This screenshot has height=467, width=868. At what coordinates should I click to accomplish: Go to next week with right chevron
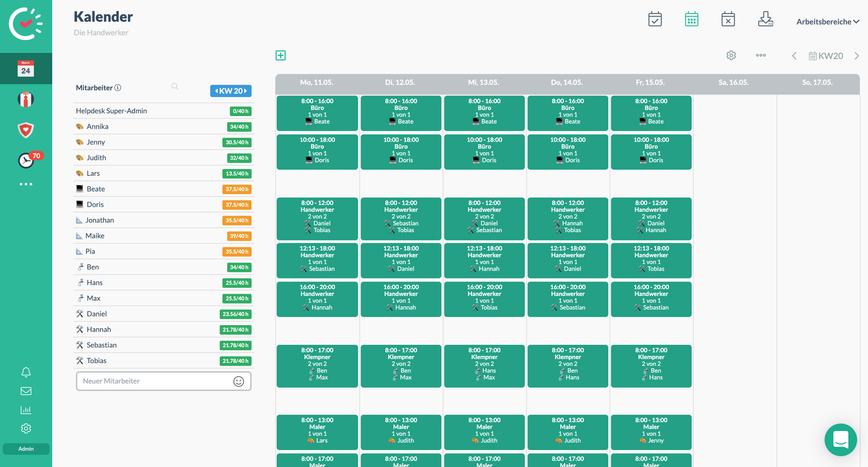[x=857, y=56]
